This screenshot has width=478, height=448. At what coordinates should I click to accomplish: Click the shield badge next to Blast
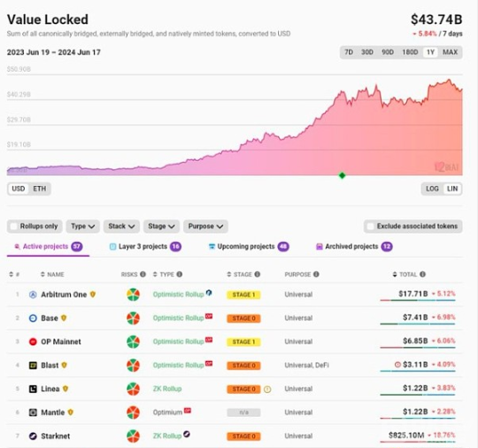[x=64, y=365]
